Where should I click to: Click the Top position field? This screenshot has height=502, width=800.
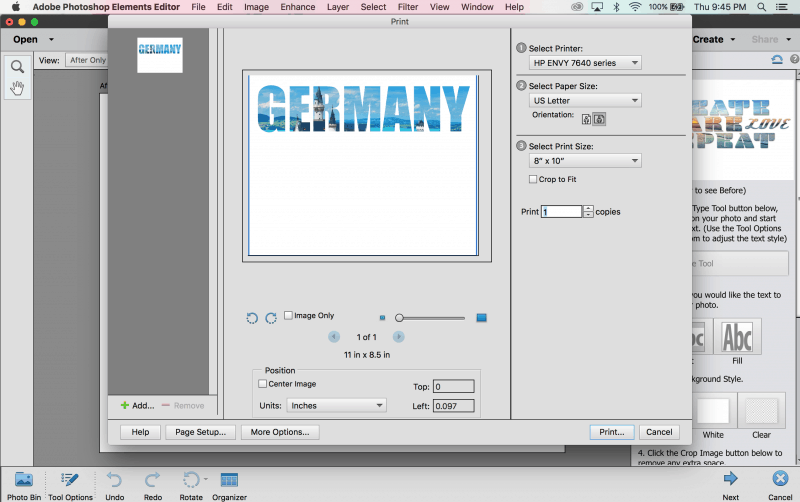(x=454, y=386)
